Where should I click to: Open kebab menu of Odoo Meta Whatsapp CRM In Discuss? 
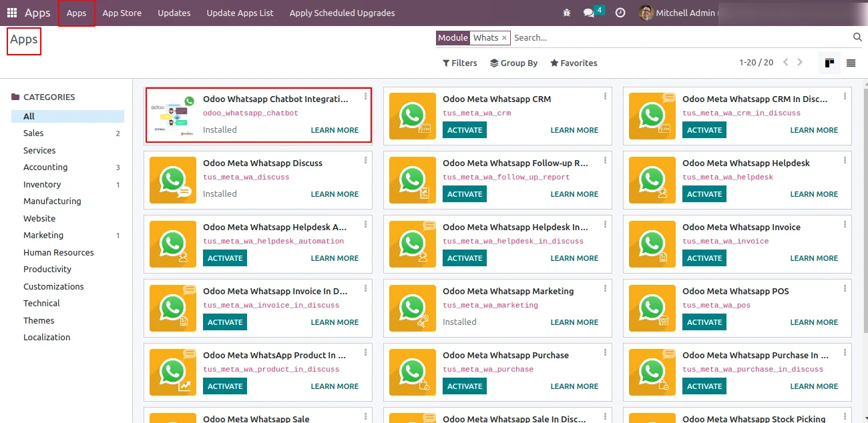(x=845, y=96)
